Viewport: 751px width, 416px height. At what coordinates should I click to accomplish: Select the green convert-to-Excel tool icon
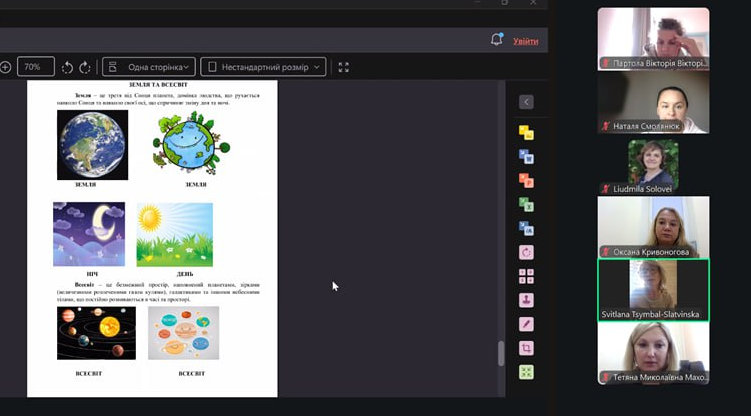tap(526, 204)
